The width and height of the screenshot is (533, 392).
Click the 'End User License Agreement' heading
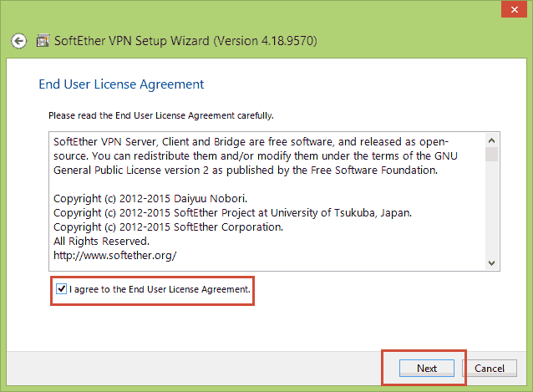click(x=121, y=84)
